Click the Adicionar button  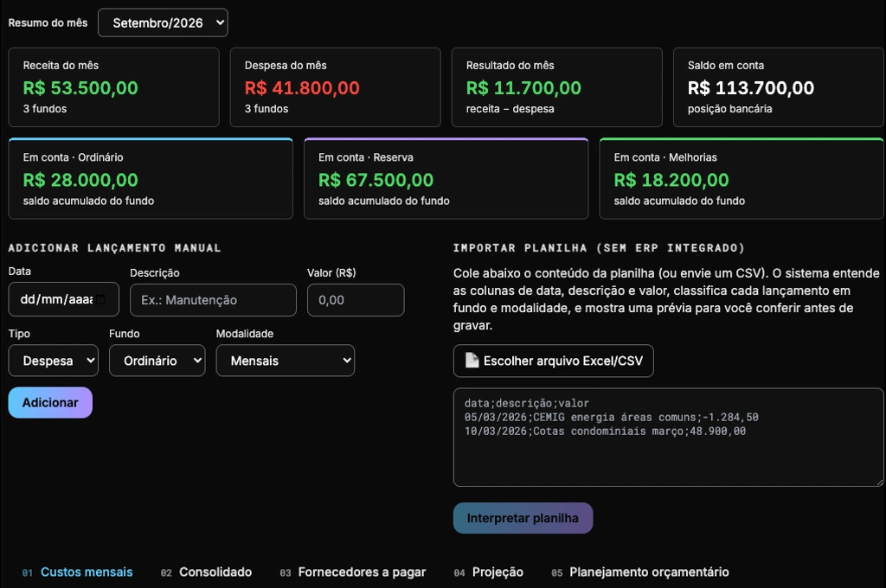click(x=50, y=403)
